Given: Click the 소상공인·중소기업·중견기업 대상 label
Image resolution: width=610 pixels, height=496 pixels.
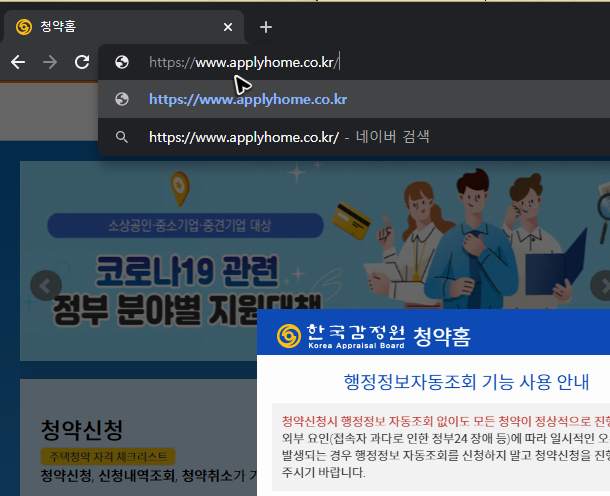Looking at the screenshot, I should point(186,225).
